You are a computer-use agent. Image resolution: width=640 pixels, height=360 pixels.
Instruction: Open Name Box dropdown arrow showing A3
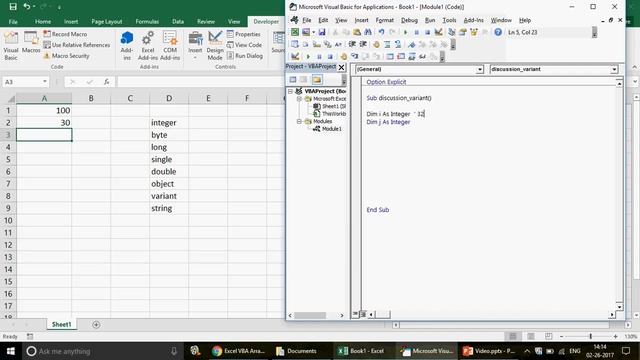(x=44, y=82)
